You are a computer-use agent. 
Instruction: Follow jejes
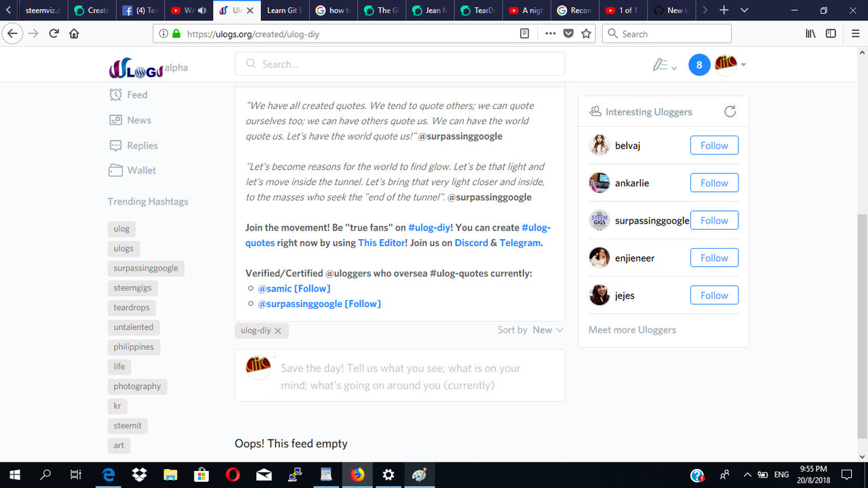714,296
